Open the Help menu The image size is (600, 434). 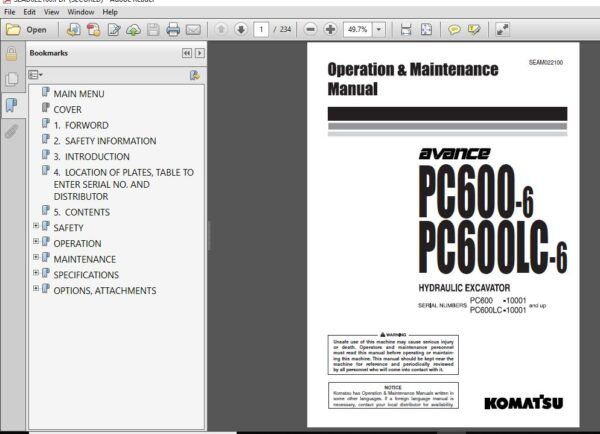click(110, 12)
